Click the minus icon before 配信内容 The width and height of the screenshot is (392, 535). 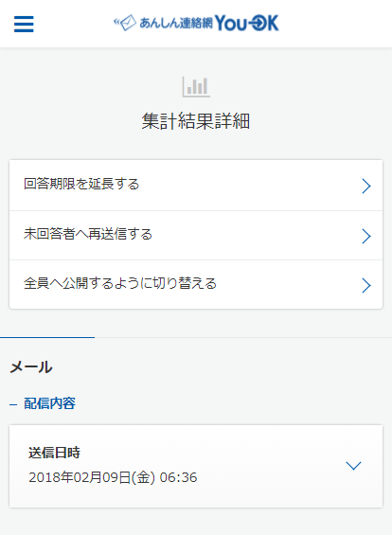(x=13, y=404)
